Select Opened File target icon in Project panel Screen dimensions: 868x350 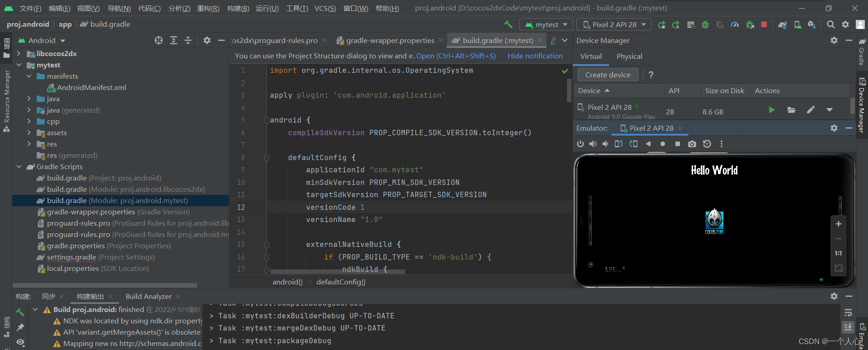[x=159, y=40]
